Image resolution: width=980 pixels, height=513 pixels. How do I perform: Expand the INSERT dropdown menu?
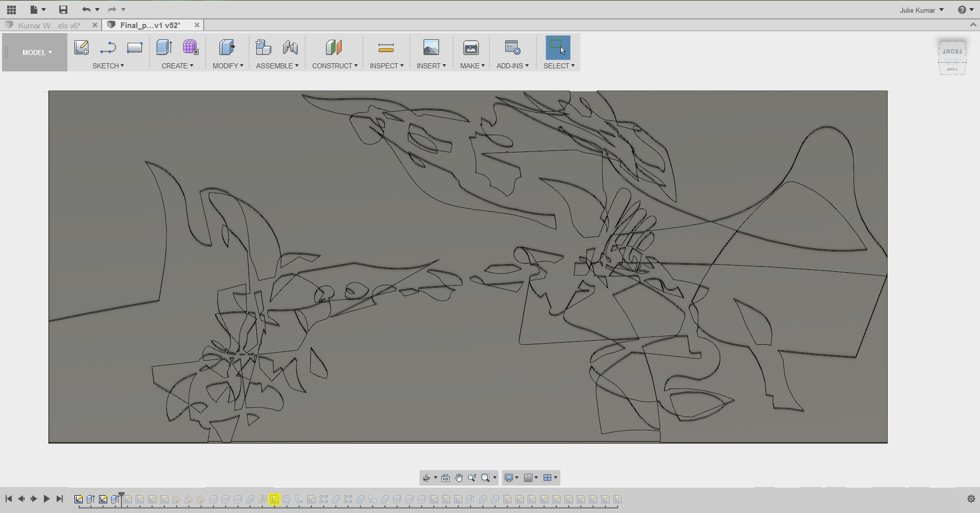click(431, 66)
